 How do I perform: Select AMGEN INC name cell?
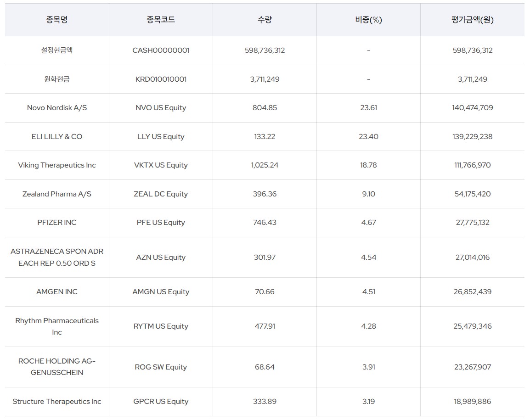57,291
